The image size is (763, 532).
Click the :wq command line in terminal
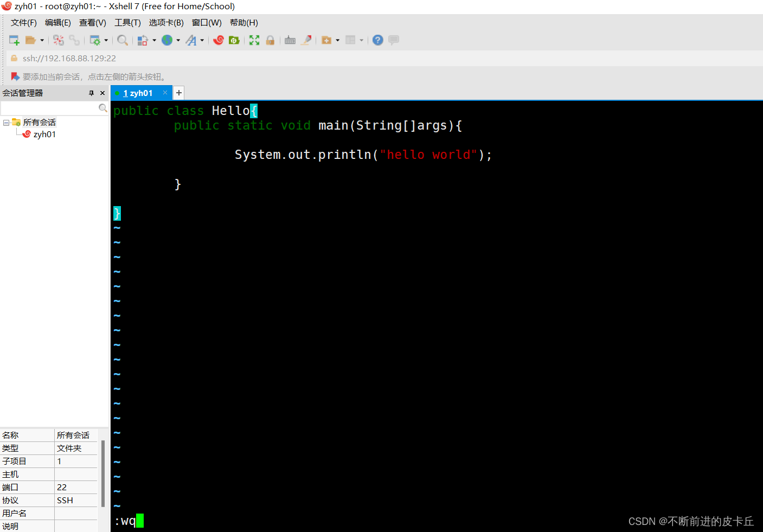[x=125, y=521]
